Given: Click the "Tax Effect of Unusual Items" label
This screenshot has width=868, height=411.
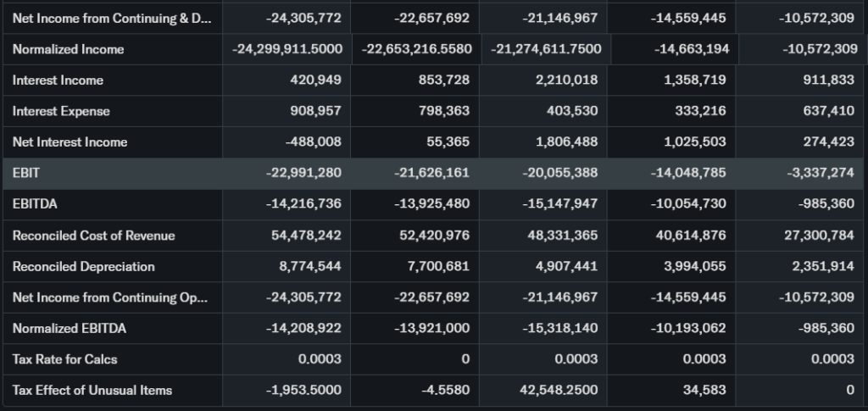Looking at the screenshot, I should pyautogui.click(x=92, y=391).
